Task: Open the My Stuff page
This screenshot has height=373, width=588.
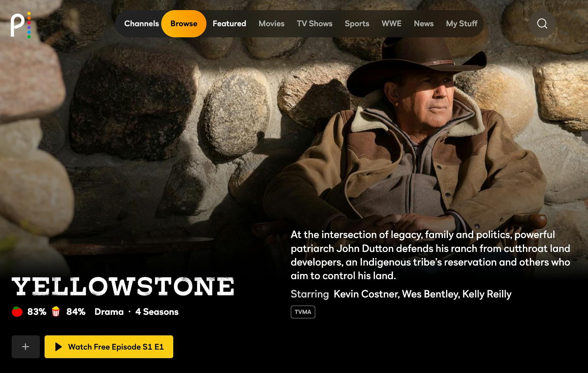Action: (x=462, y=24)
